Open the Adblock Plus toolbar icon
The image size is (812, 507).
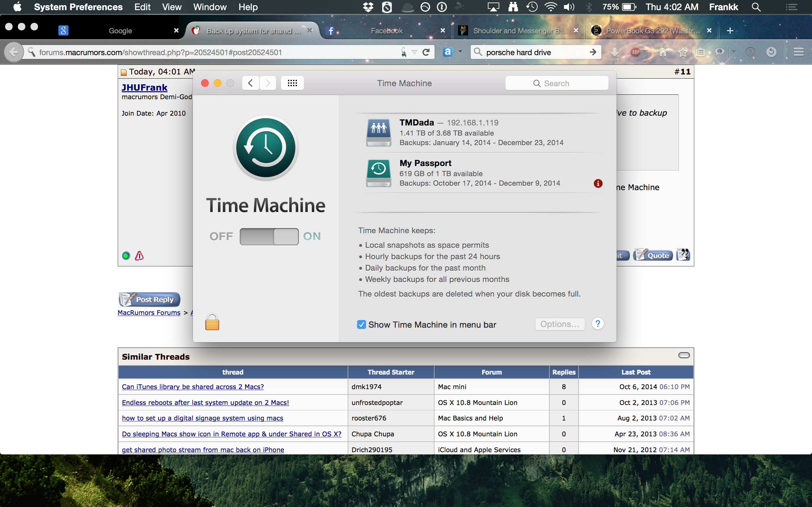[637, 52]
